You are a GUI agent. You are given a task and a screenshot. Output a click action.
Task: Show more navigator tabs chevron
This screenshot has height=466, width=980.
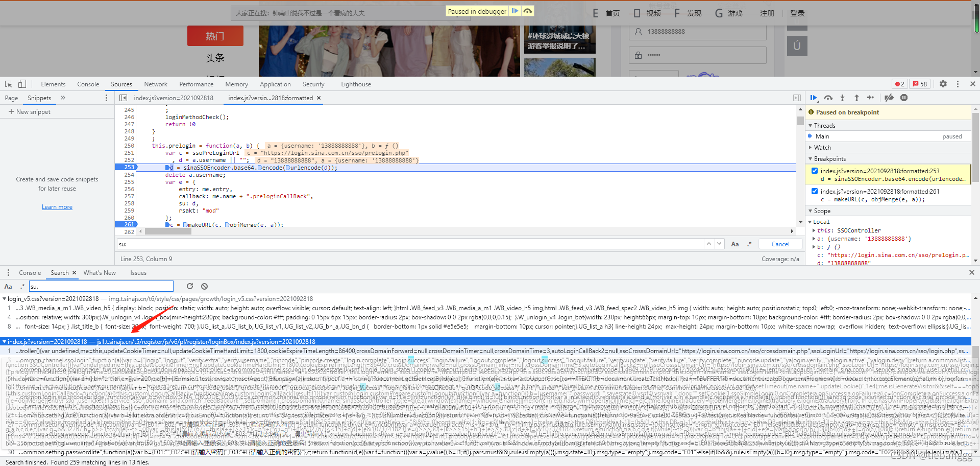[63, 98]
